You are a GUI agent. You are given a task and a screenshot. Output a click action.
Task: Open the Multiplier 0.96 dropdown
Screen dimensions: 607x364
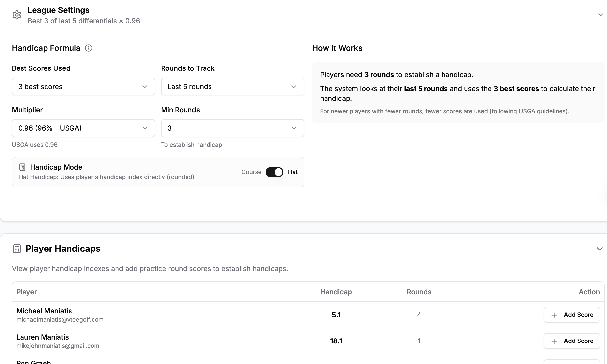point(83,128)
